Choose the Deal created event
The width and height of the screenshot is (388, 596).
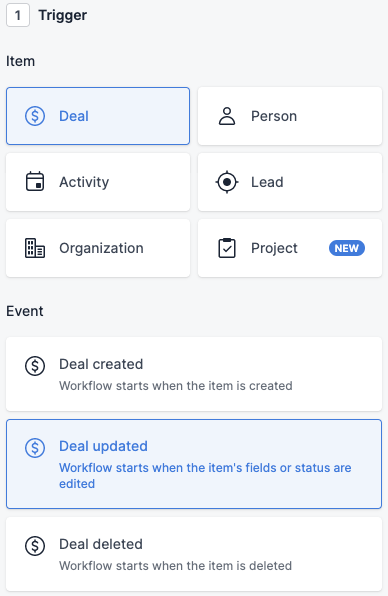(194, 374)
